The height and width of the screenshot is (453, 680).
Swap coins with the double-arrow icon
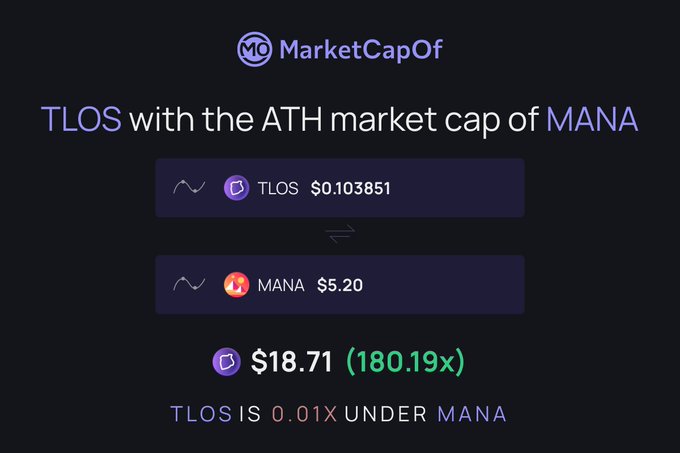(x=340, y=234)
